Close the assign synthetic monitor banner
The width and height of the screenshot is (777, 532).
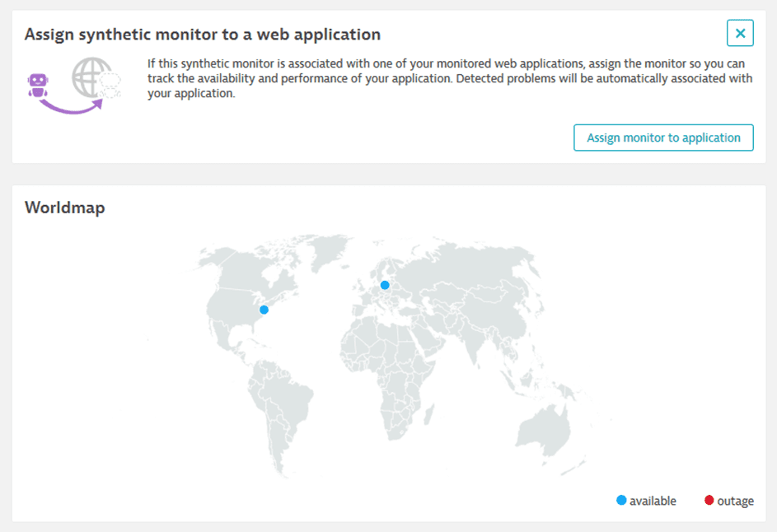[740, 33]
